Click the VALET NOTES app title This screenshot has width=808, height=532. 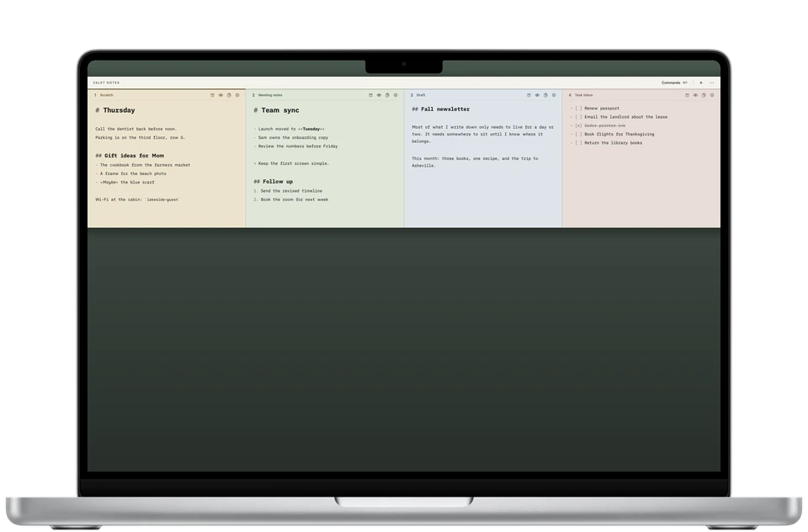click(x=106, y=82)
